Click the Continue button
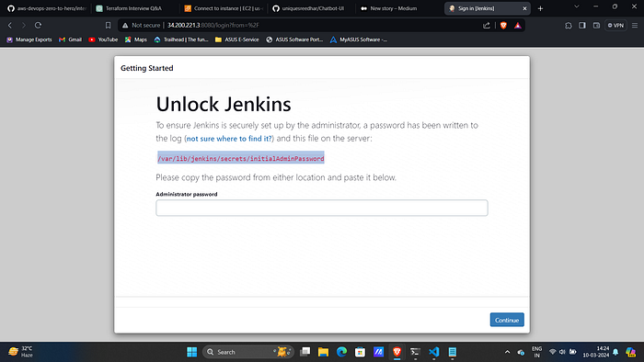This screenshot has width=644, height=362. (507, 320)
